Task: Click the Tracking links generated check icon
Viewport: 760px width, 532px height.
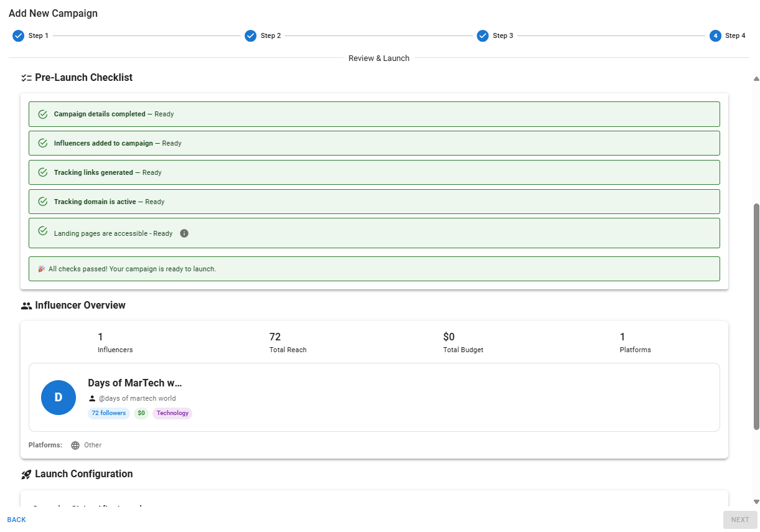Action: click(43, 172)
